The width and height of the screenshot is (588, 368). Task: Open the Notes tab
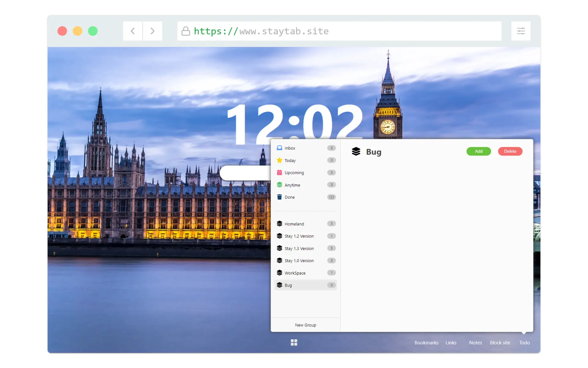point(475,343)
